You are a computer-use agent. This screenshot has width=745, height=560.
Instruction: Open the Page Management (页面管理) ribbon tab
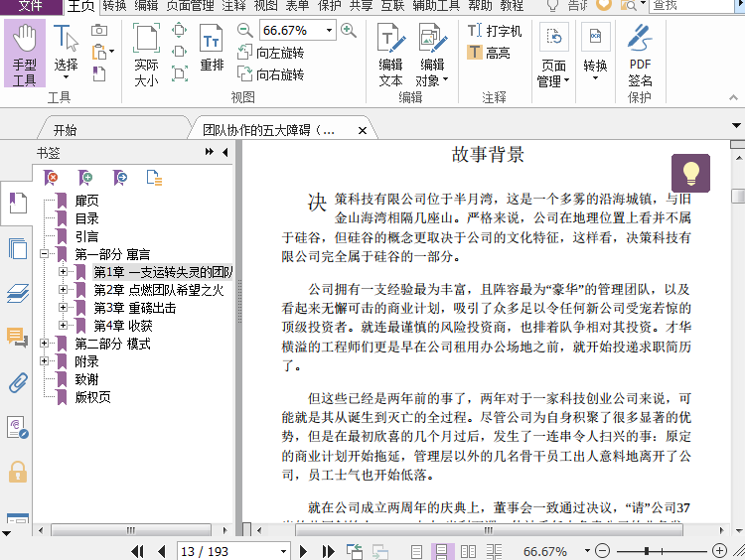[x=191, y=6]
